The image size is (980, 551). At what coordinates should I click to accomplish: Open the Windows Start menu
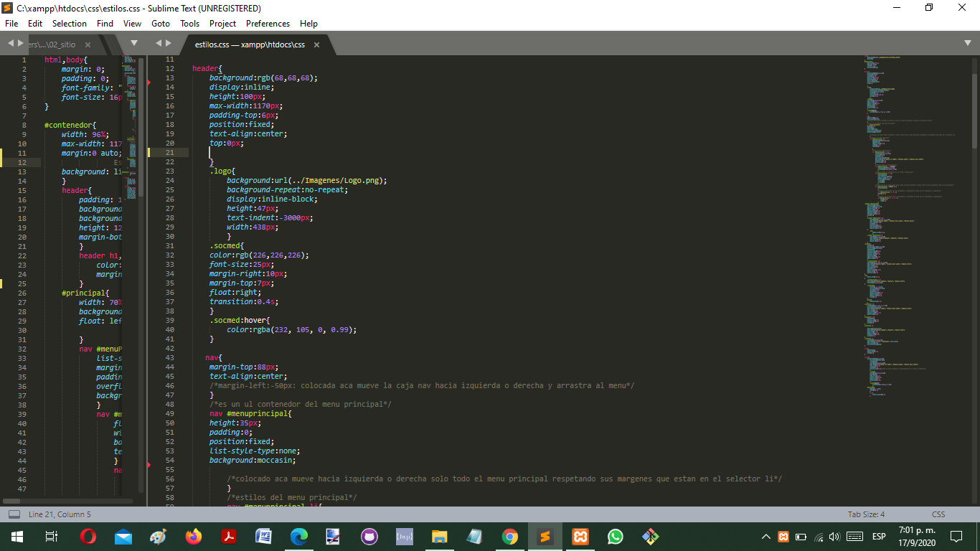click(x=17, y=537)
